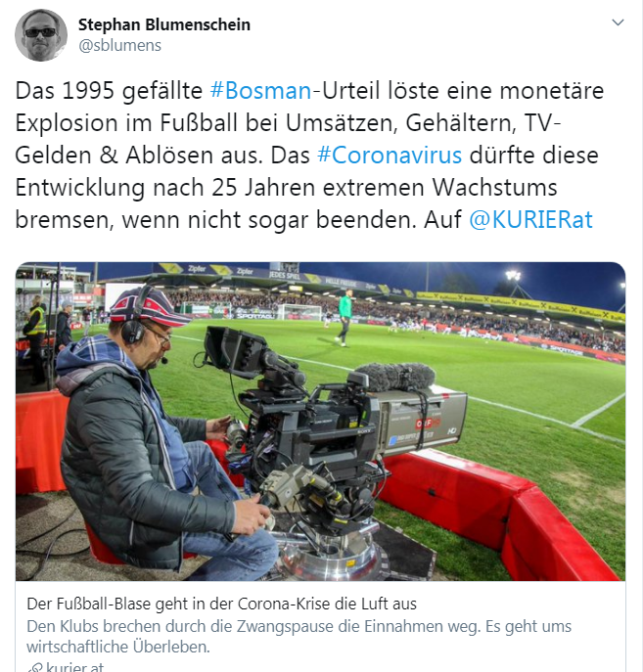Open the kurier.at domain link

[74, 666]
